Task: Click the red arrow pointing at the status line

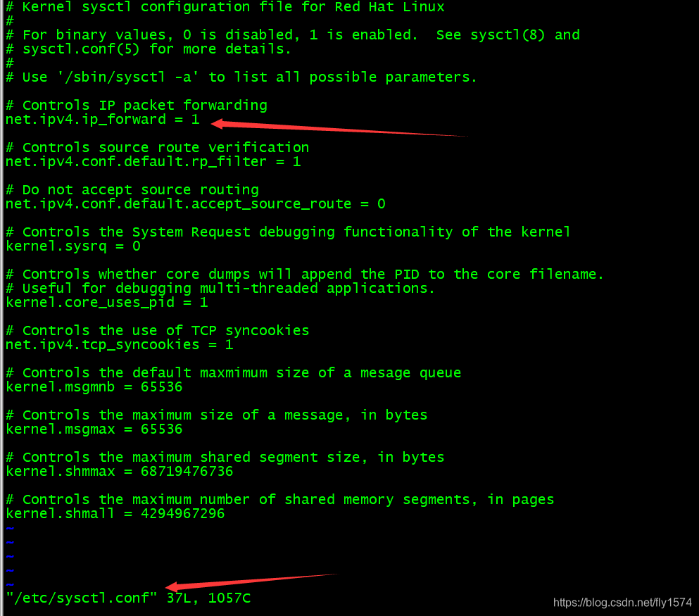Action: [x=252, y=582]
